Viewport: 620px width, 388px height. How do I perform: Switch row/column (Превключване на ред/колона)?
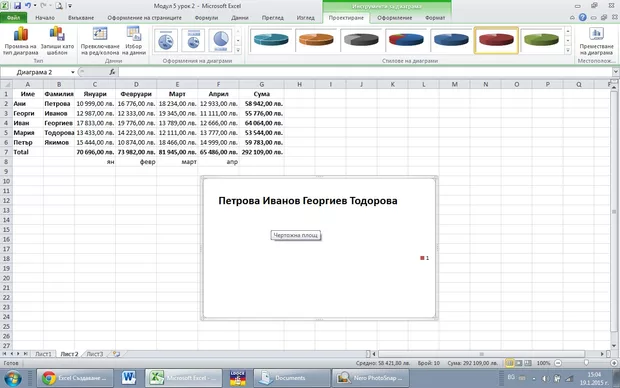pyautogui.click(x=100, y=40)
